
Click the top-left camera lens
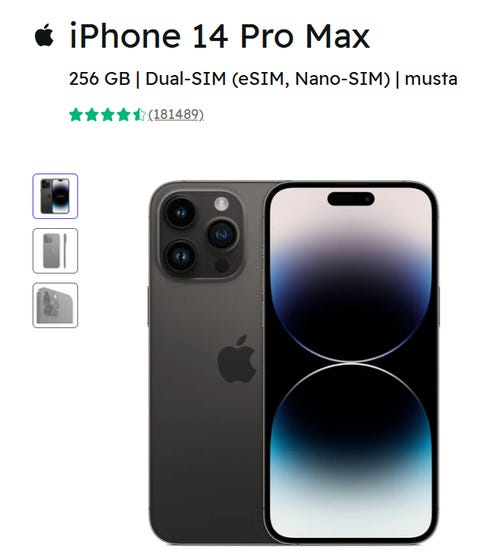pos(180,213)
